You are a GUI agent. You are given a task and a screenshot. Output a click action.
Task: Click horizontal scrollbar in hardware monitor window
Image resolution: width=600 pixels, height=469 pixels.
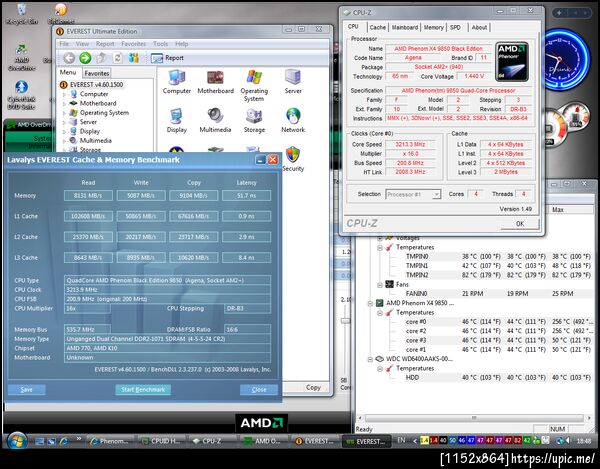point(474,418)
